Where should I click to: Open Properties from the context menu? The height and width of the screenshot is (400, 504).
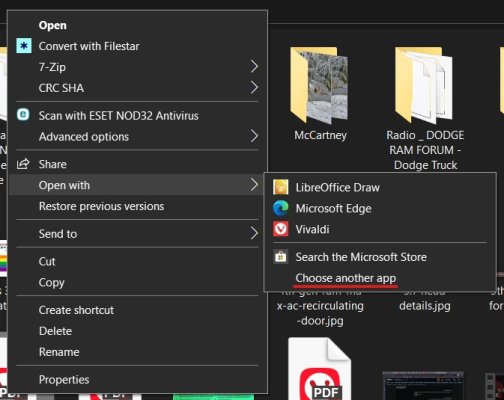pos(137,379)
